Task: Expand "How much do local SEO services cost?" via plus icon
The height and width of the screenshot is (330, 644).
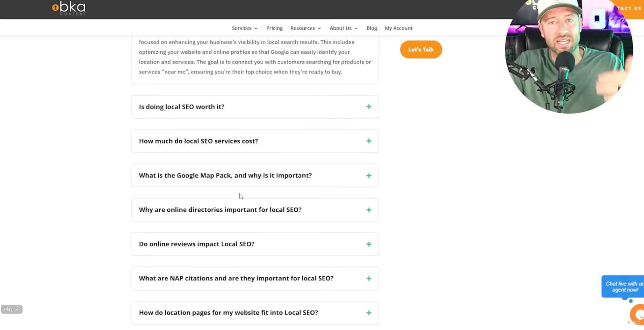Action: click(x=369, y=141)
